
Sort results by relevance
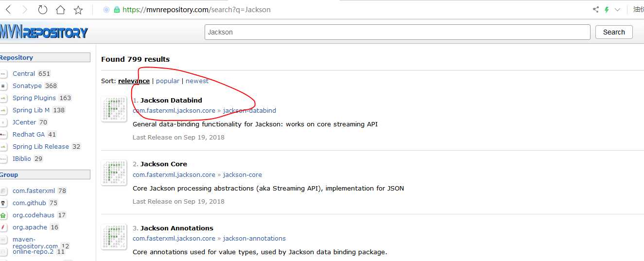tap(134, 81)
